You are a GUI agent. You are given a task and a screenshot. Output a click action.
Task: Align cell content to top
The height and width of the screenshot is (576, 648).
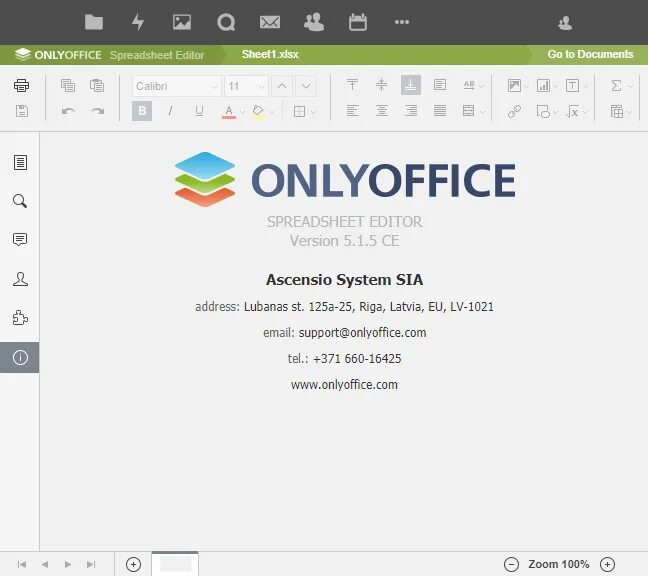point(353,85)
